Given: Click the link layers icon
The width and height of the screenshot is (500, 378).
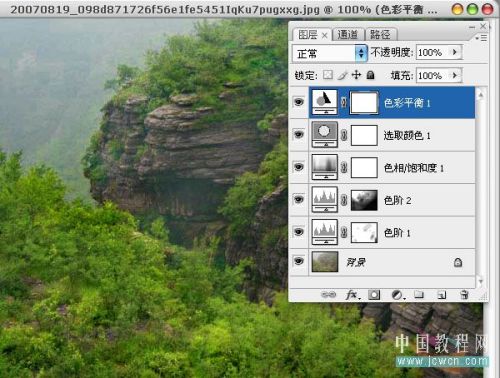Looking at the screenshot, I should coord(328,295).
